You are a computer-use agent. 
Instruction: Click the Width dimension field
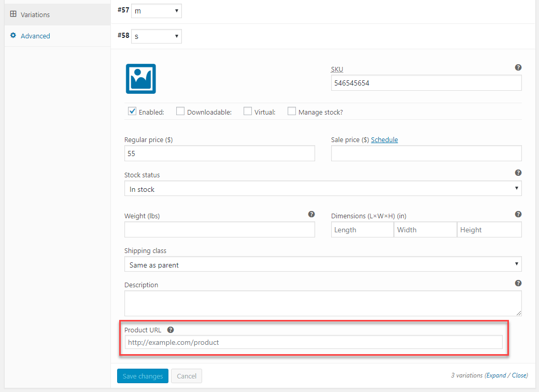coord(425,229)
